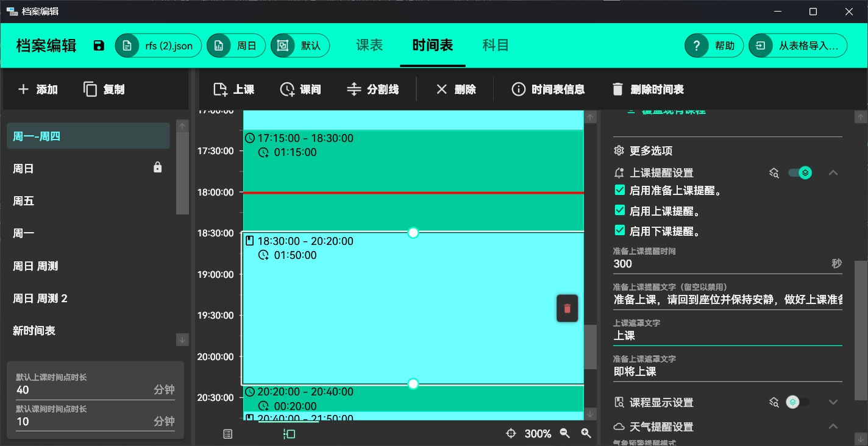Click the red trash icon on timeline
The height and width of the screenshot is (446, 868).
pos(567,308)
